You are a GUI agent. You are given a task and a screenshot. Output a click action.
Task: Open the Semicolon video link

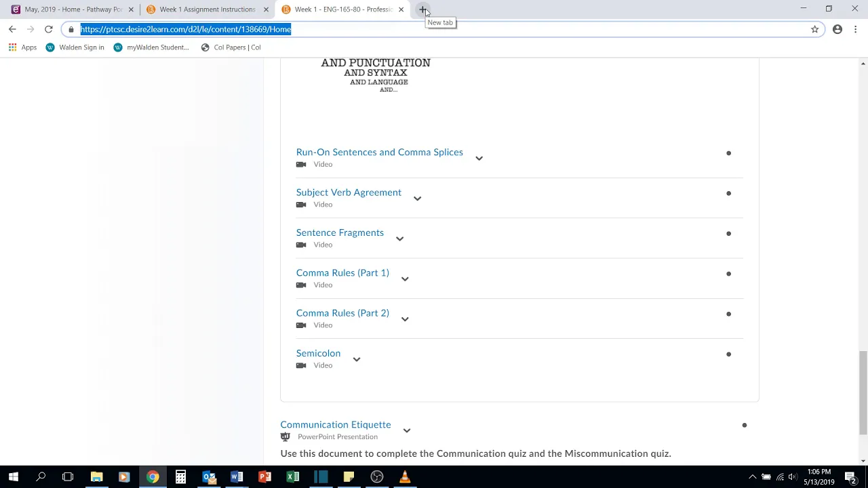[x=318, y=353]
